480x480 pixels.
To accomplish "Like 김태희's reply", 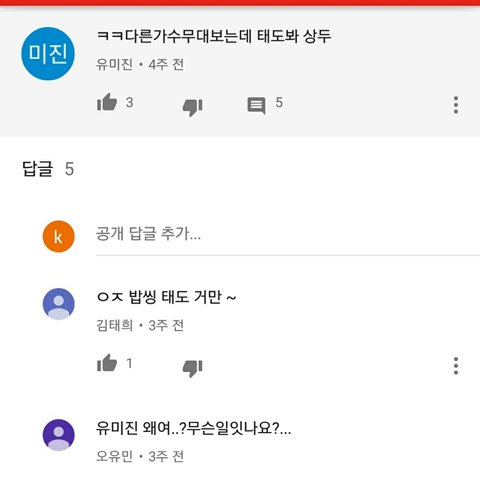I will [x=107, y=363].
